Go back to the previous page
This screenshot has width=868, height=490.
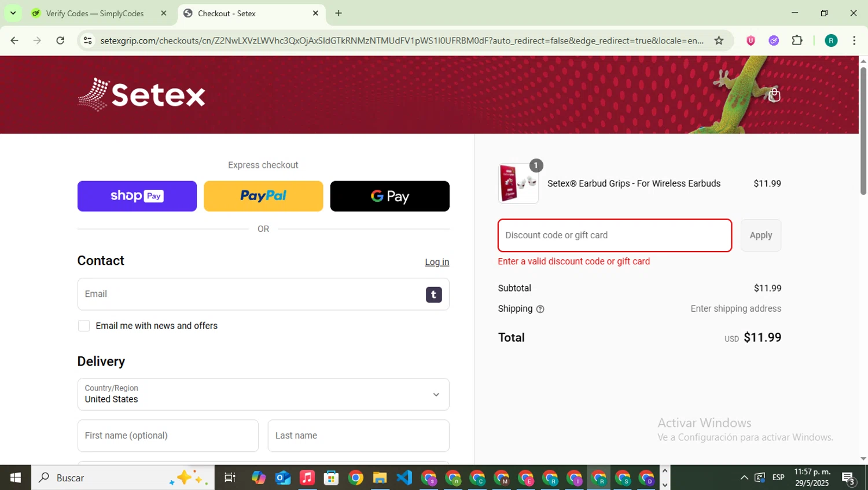click(14, 40)
